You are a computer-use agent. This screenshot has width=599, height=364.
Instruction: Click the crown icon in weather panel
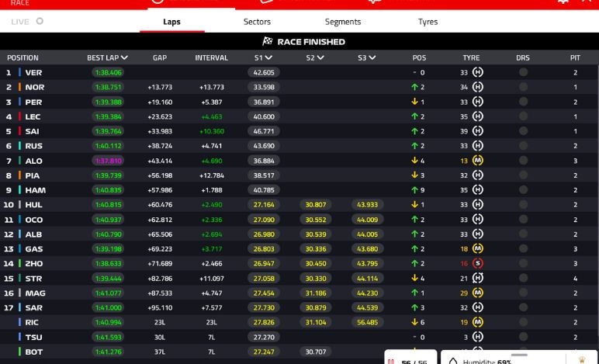580,361
